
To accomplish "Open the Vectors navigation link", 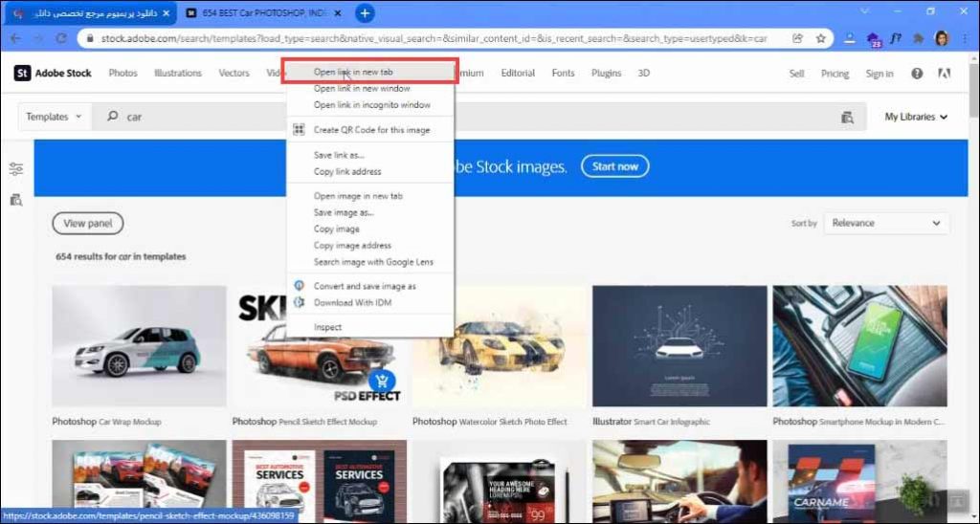I will pos(234,73).
